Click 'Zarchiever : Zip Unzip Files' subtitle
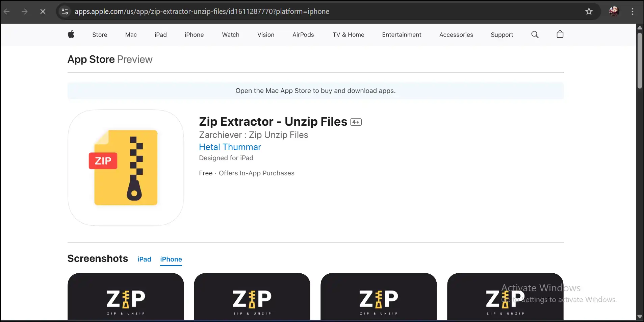Image resolution: width=644 pixels, height=322 pixels. click(254, 135)
